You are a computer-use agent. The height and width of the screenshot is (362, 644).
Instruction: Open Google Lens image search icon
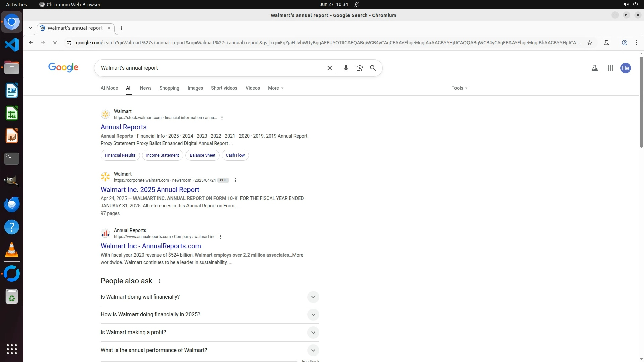coord(359,68)
